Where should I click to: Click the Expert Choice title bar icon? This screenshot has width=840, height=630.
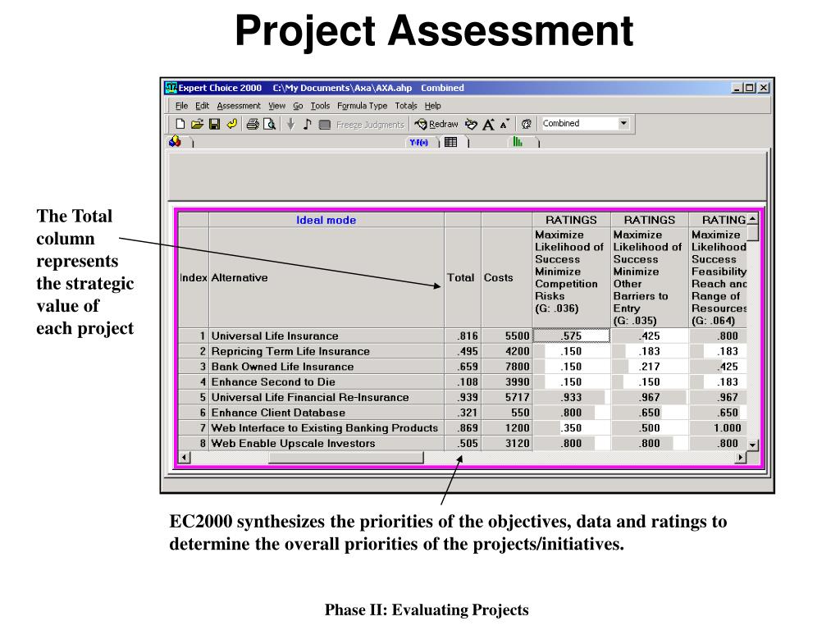171,88
